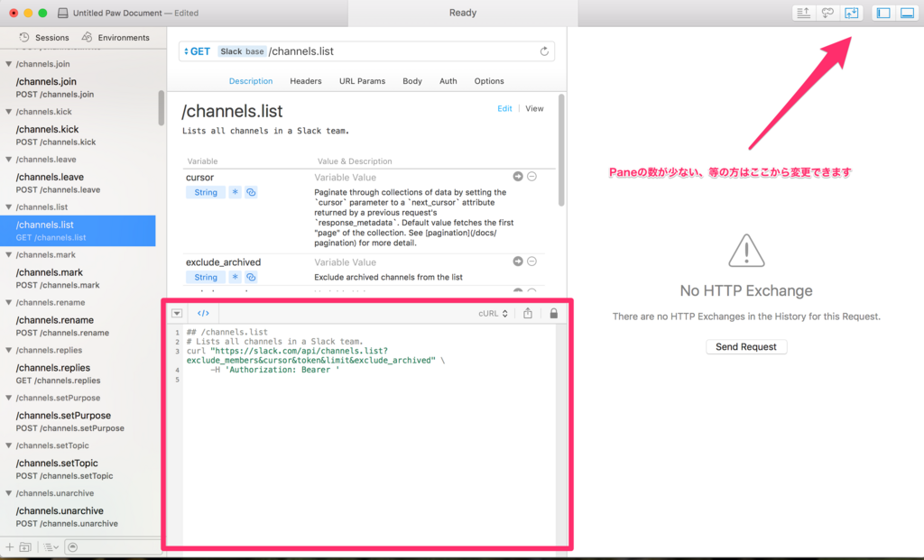Collapse the /channels.leave group
924x560 pixels.
8,159
